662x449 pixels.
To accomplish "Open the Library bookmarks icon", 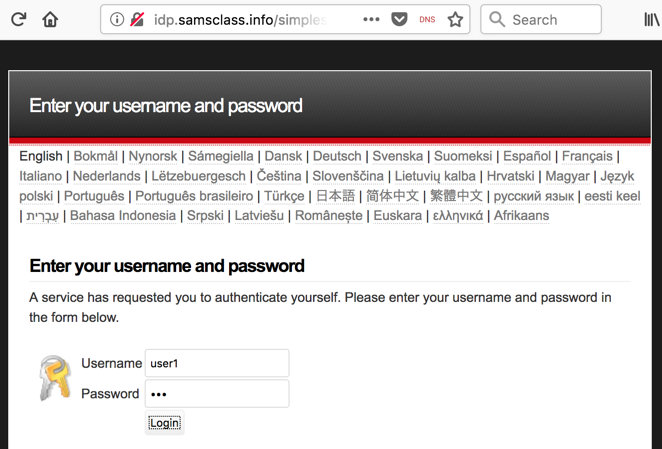I will (651, 19).
